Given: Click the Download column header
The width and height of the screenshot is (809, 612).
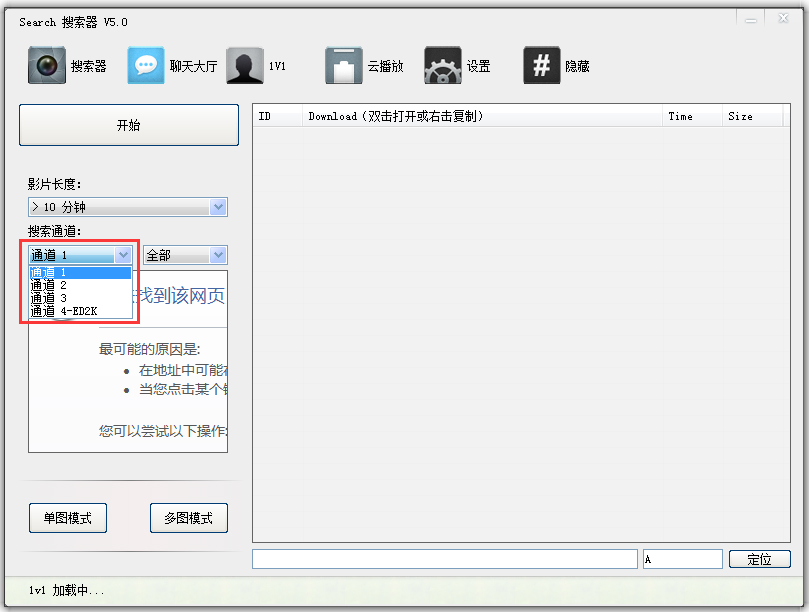Looking at the screenshot, I should (x=482, y=116).
